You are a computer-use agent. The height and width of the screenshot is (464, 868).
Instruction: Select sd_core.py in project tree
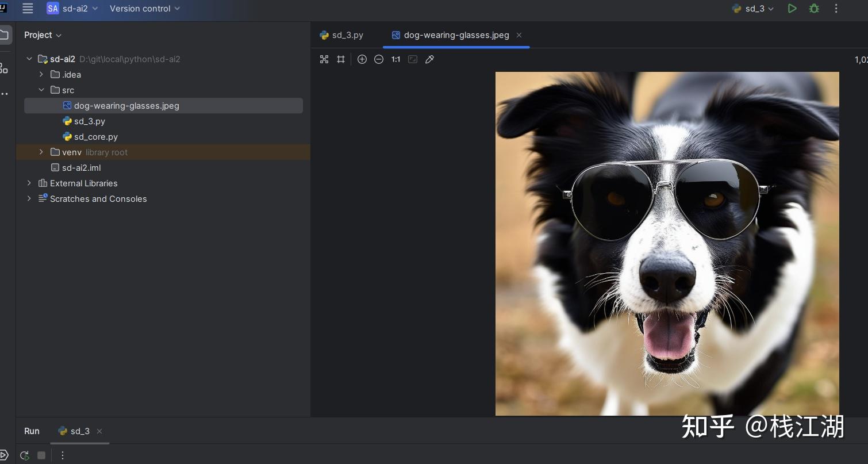(x=95, y=137)
